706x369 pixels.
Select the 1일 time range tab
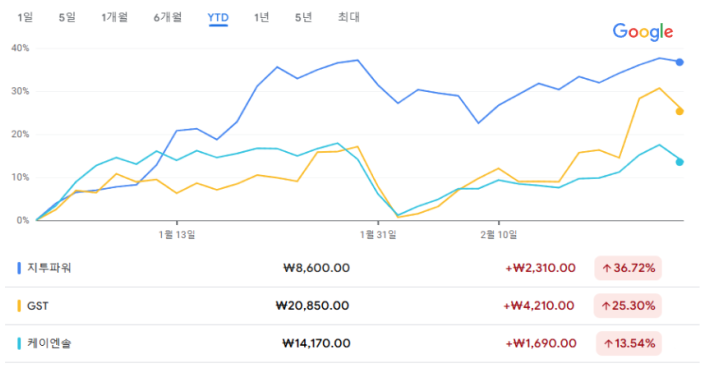tap(25, 18)
